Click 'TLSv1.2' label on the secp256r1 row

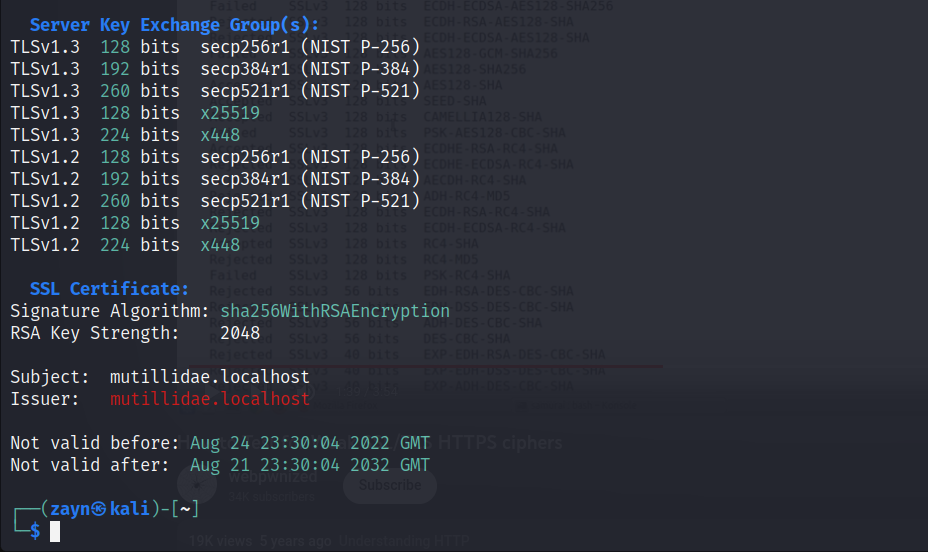(45, 157)
